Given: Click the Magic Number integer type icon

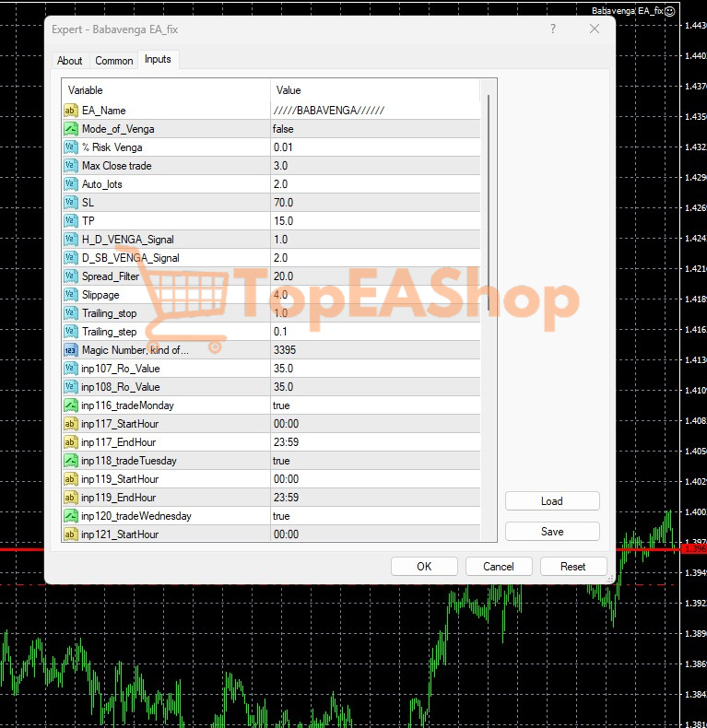Looking at the screenshot, I should tap(71, 350).
